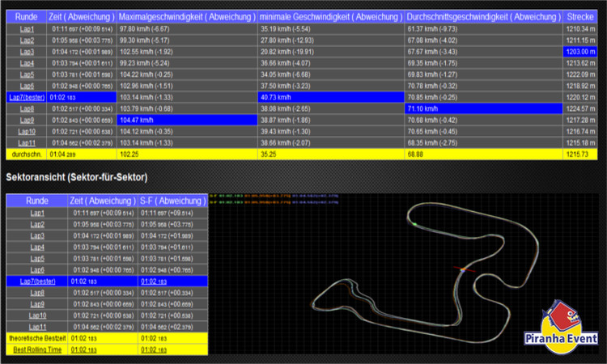Click the green marker dot on the track map

[x=415, y=223]
